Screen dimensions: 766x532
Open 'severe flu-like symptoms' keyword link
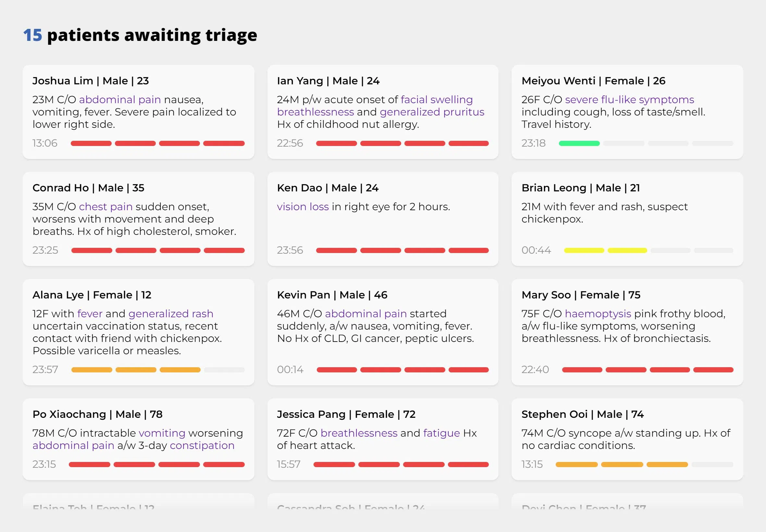coord(629,100)
